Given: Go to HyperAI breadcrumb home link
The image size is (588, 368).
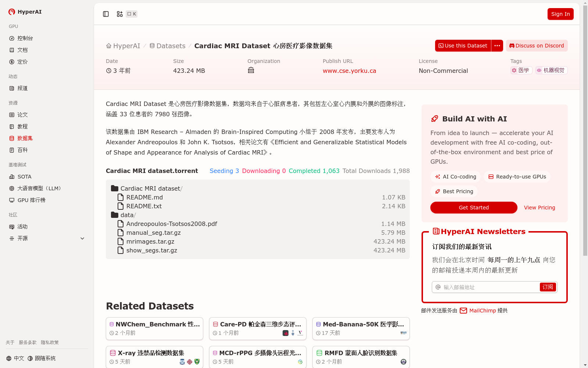Looking at the screenshot, I should click(123, 46).
